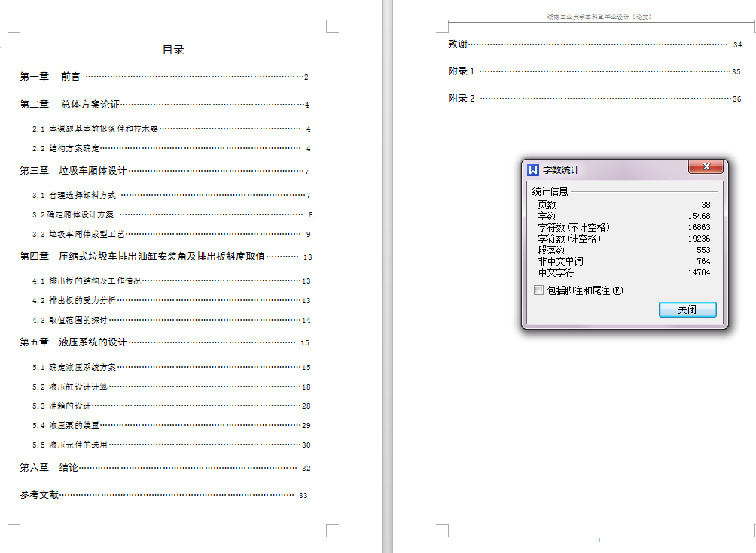Click the 2.2 结构方案确定 entry
Image resolution: width=756 pixels, height=553 pixels.
point(171,148)
